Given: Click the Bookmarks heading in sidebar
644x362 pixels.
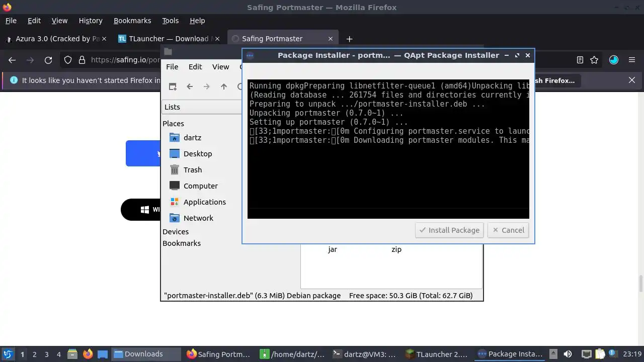Looking at the screenshot, I should 182,243.
